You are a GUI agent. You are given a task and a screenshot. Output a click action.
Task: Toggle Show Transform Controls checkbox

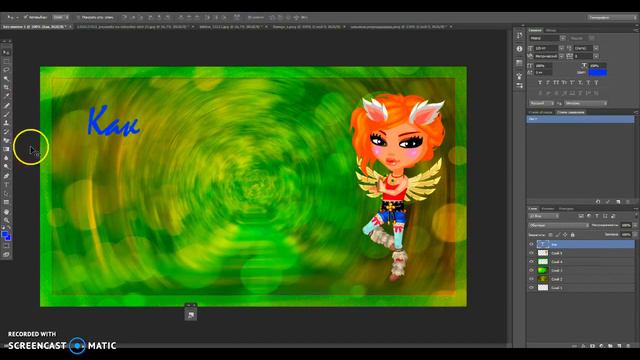[78, 17]
